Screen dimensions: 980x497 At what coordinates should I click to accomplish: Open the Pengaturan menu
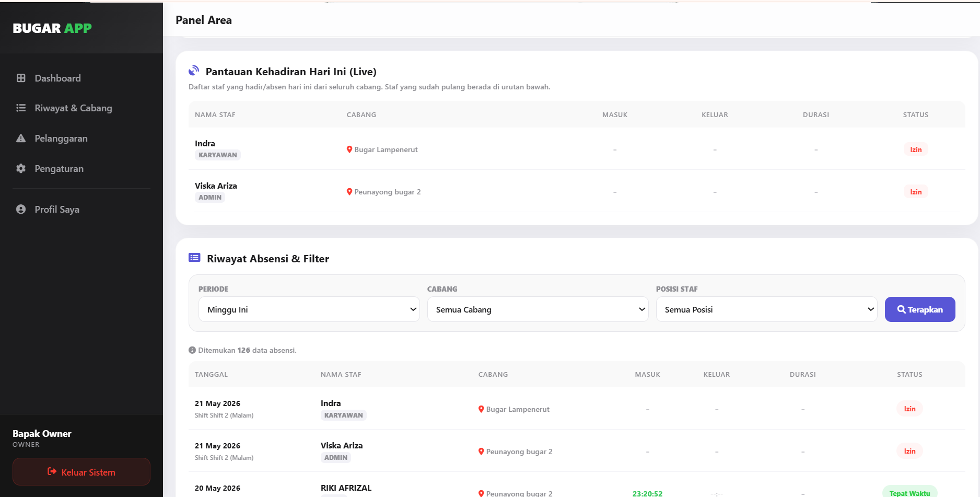pyautogui.click(x=81, y=169)
